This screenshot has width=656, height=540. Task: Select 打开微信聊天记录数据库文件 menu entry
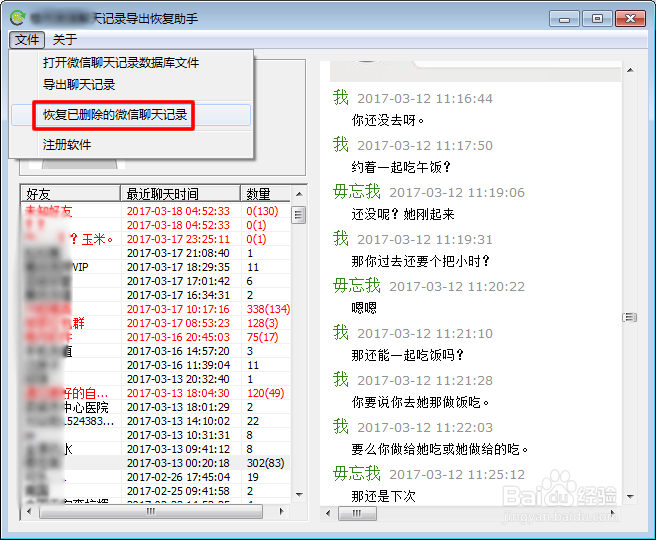[121, 63]
